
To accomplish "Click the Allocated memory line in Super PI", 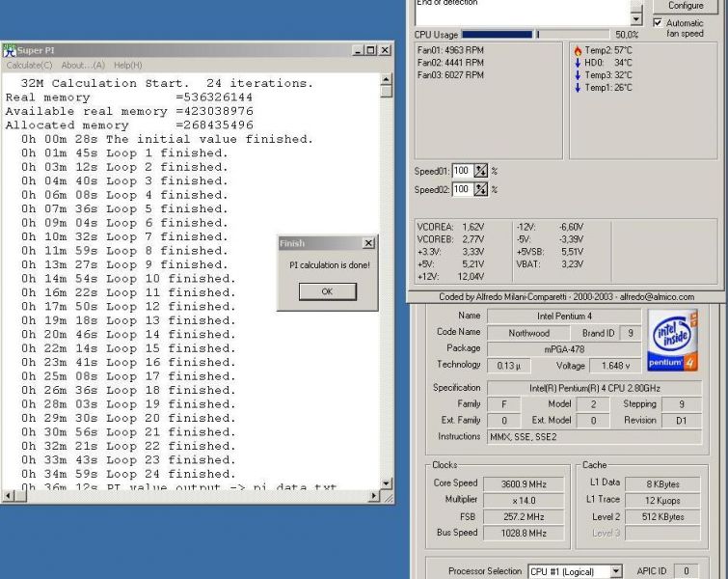I will click(129, 125).
